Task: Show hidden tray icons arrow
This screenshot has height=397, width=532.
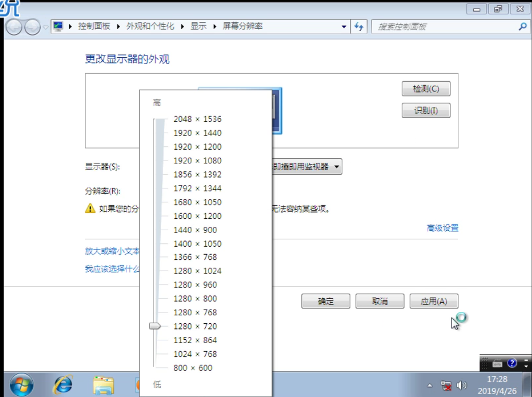Action: click(x=430, y=386)
